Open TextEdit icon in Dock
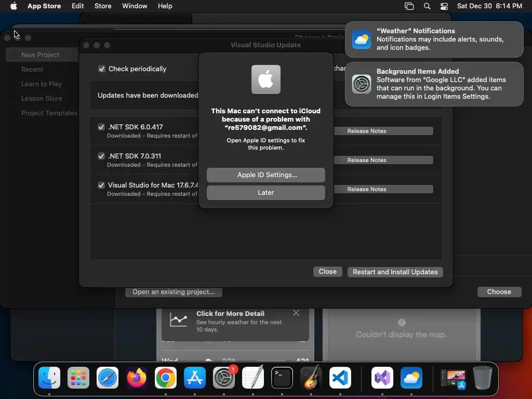Screen dimensions: 532x399 253,378
